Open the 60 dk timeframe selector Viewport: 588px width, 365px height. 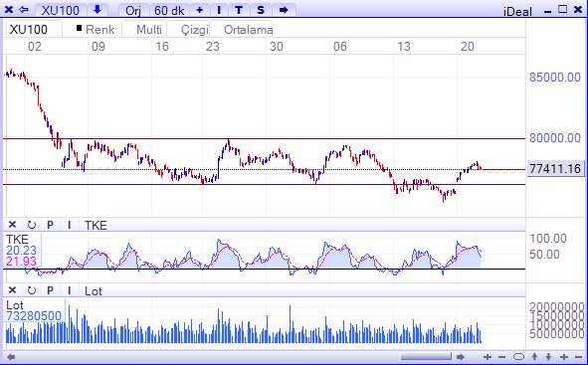[x=169, y=10]
